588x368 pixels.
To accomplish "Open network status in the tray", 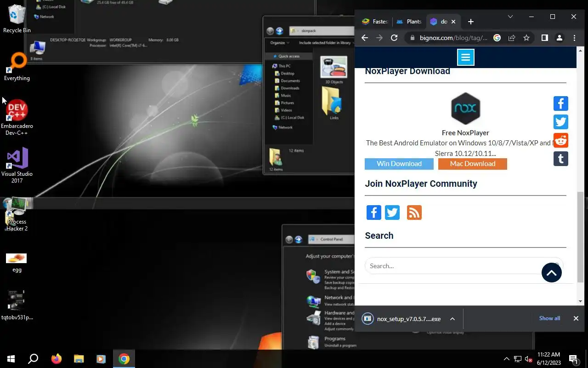I will tap(518, 359).
